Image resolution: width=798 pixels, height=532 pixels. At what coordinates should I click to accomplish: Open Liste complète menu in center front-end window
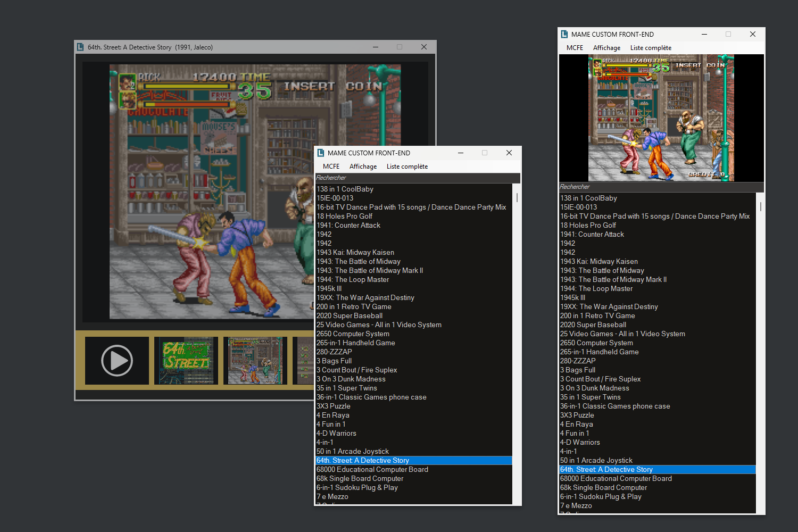coord(407,167)
